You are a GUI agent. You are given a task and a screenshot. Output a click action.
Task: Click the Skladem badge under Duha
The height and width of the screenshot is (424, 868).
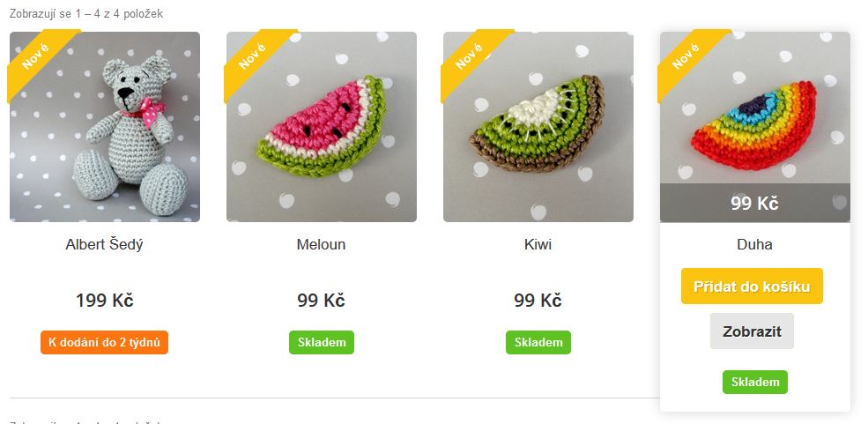tap(755, 382)
